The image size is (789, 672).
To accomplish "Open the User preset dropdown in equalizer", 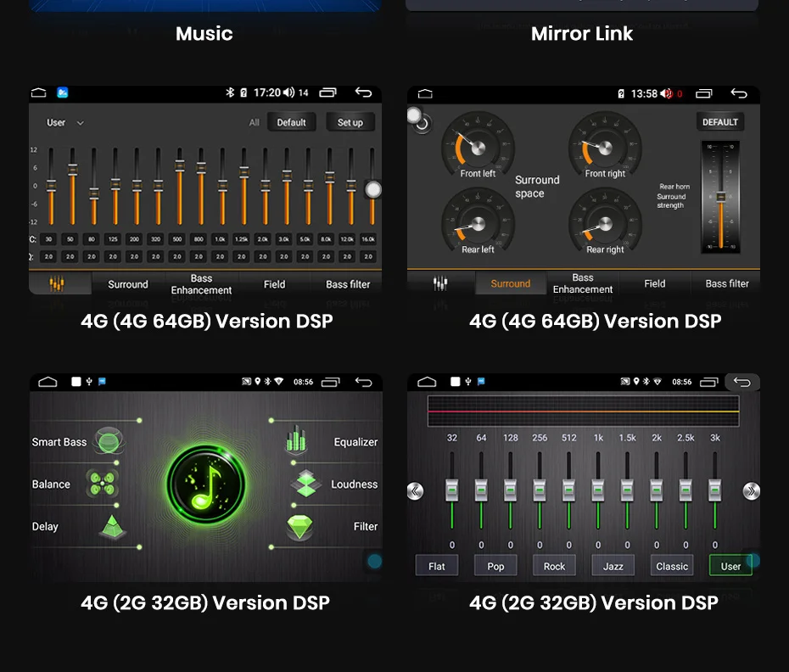I will pos(65,123).
